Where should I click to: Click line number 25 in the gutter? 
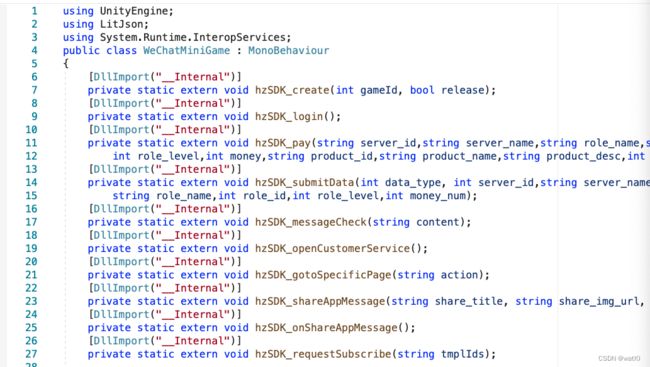(x=32, y=328)
